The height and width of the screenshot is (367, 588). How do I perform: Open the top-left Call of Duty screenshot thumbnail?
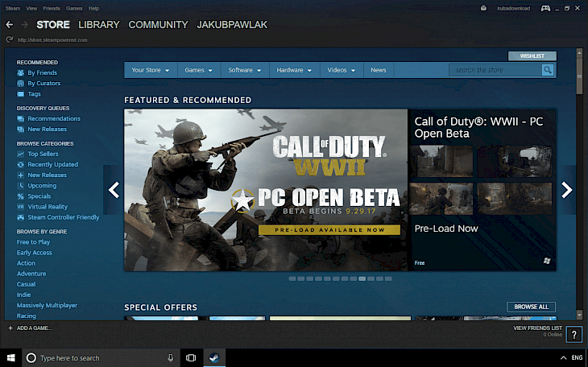441,161
